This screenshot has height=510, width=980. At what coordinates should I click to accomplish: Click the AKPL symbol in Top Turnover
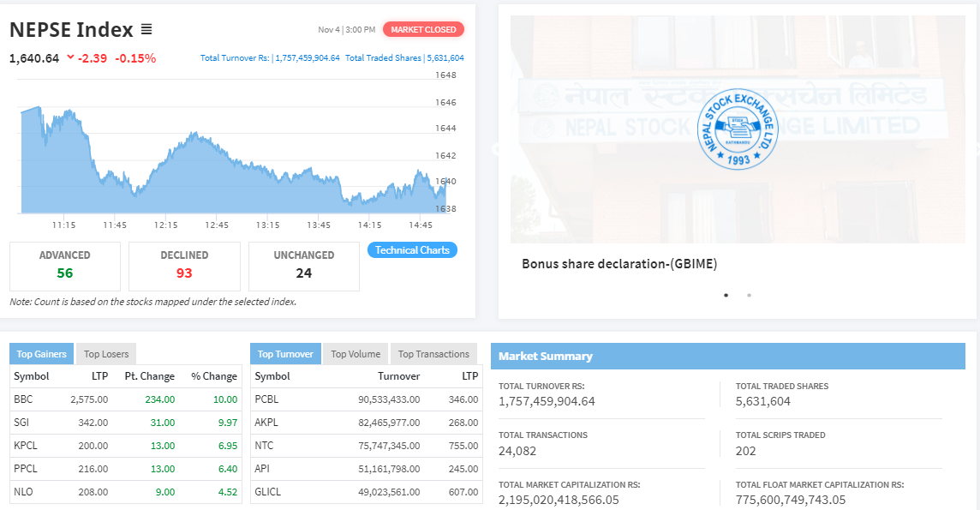click(x=266, y=423)
